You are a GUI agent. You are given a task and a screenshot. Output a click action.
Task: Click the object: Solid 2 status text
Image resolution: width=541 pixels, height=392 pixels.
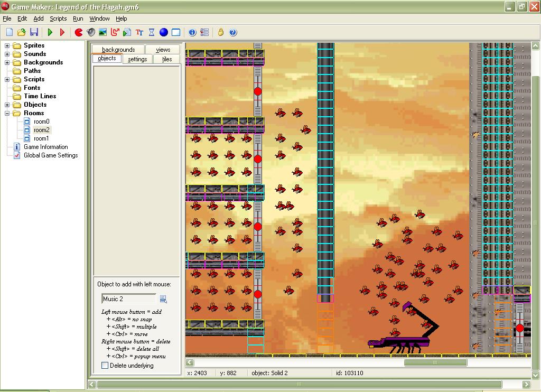269,373
